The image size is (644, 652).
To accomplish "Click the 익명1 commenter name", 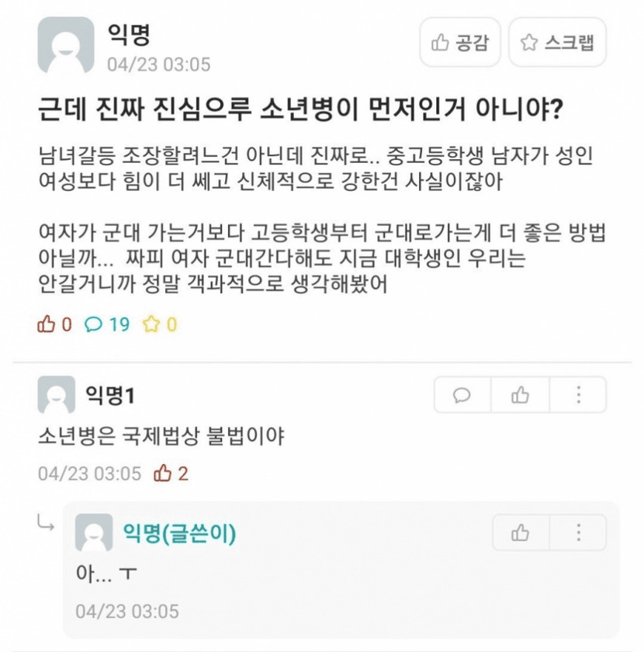I will [110, 395].
